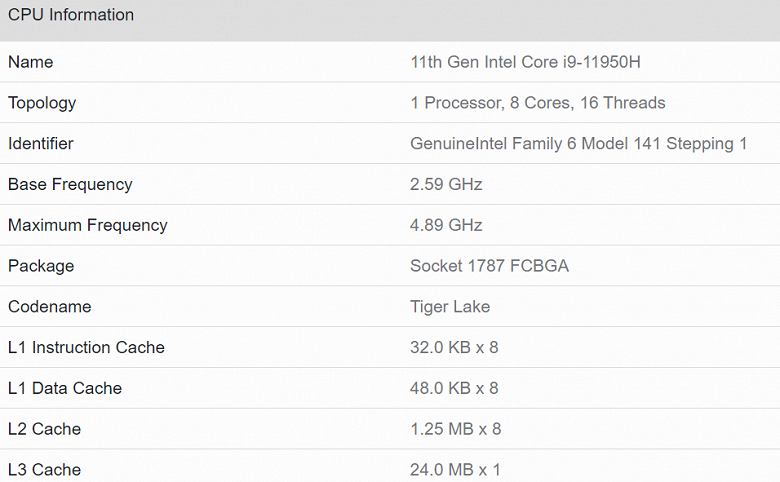Screen dimensions: 780x482
Task: Click the Name row label
Action: 31,62
